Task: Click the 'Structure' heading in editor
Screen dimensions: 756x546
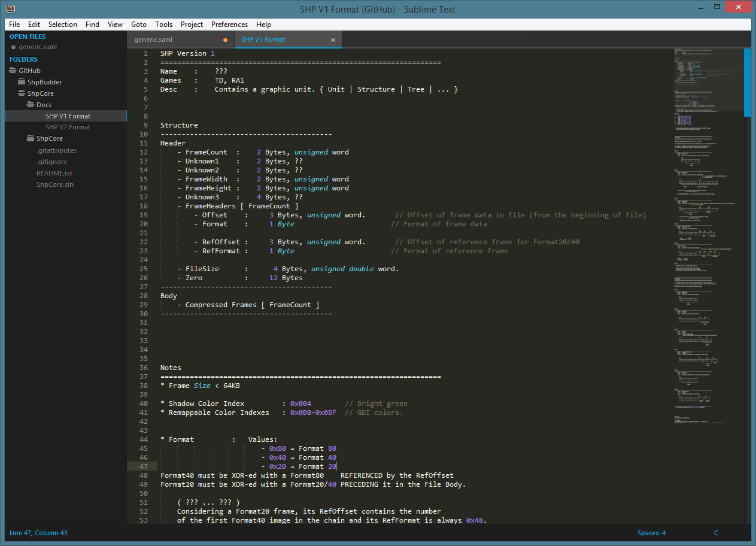Action: (x=179, y=125)
